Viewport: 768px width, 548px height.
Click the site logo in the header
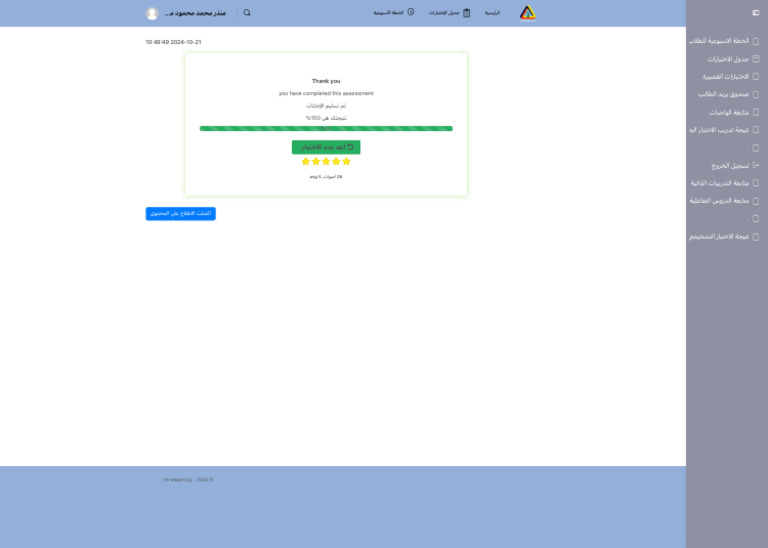coord(528,13)
